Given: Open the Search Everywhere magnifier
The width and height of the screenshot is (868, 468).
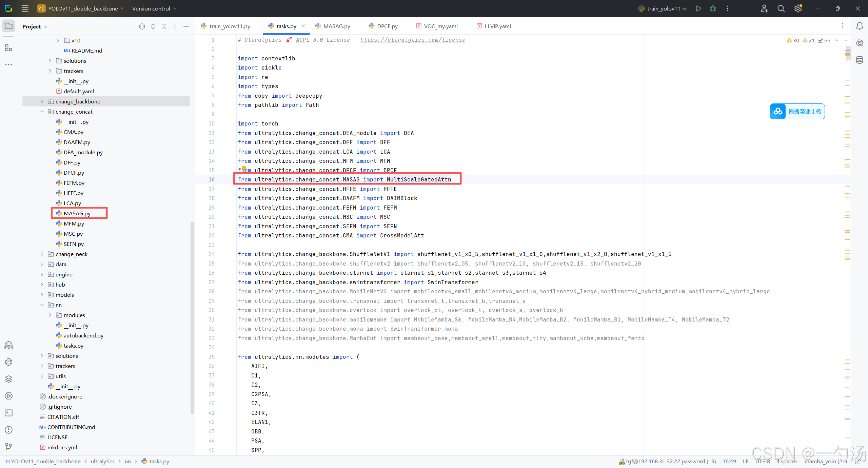Looking at the screenshot, I should tap(781, 8).
